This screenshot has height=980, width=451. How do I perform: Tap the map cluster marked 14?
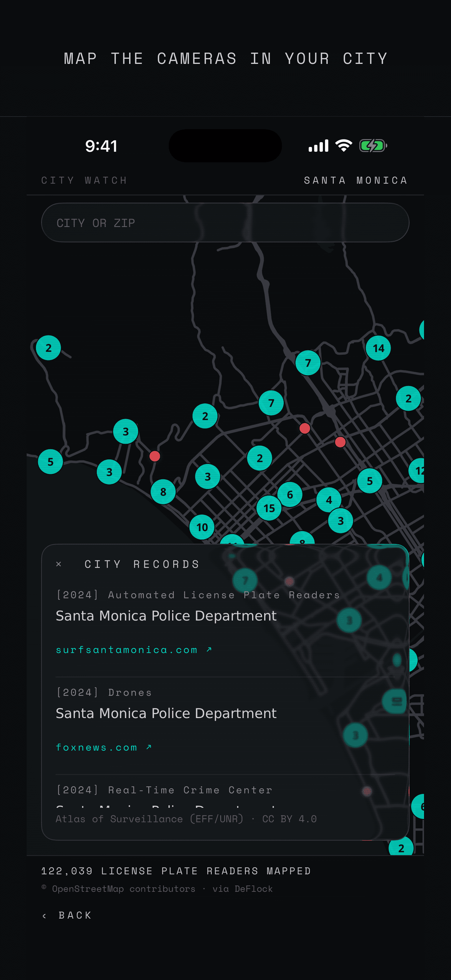378,348
